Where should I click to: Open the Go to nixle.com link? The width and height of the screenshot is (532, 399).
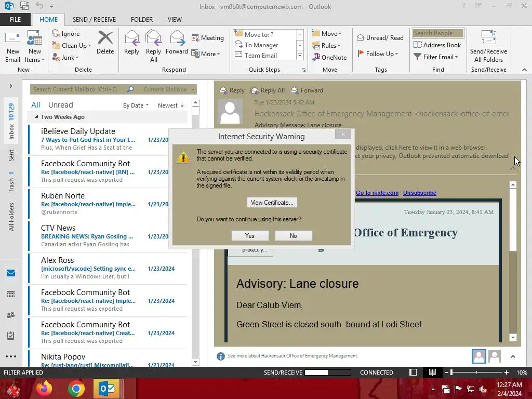point(377,193)
